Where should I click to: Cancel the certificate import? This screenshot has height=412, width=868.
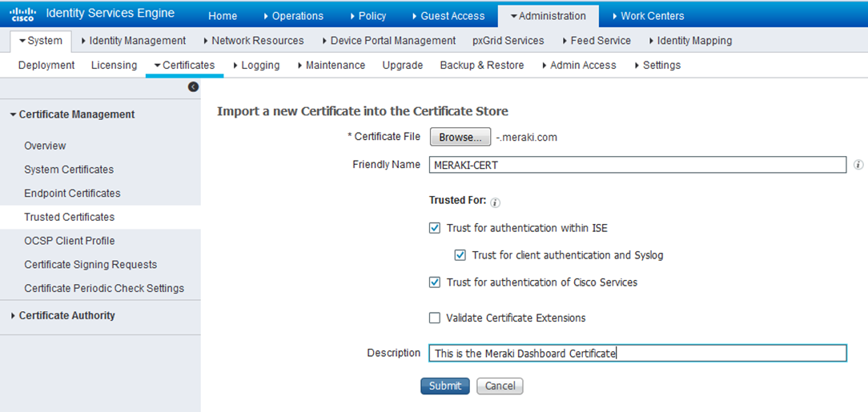(500, 386)
